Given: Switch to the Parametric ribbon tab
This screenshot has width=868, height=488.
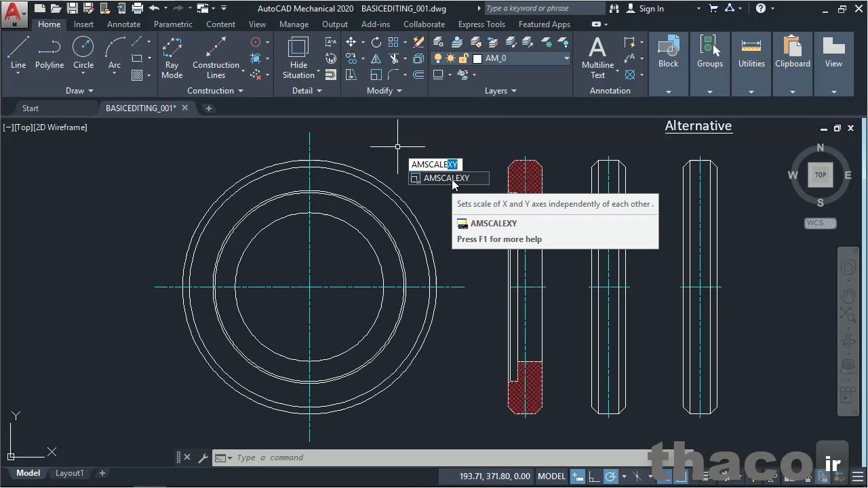Looking at the screenshot, I should pos(173,24).
